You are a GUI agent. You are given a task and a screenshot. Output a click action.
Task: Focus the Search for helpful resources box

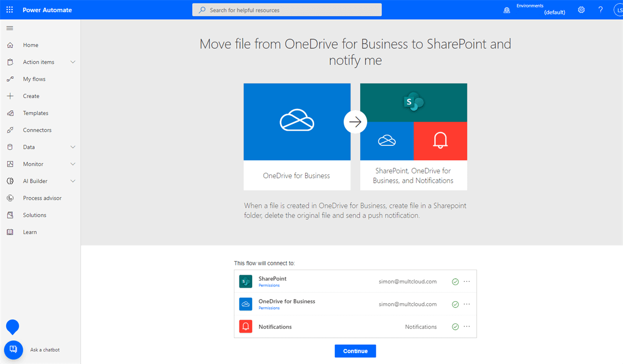pos(287,10)
